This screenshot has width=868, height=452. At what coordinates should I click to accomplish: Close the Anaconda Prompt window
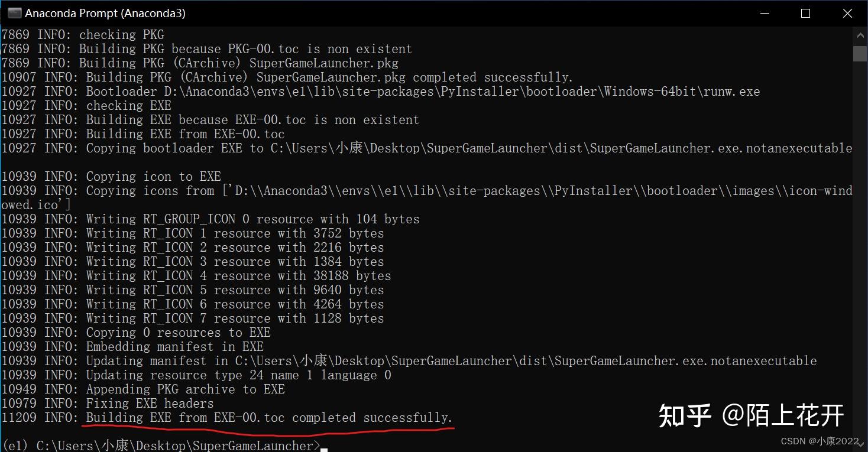(x=847, y=13)
